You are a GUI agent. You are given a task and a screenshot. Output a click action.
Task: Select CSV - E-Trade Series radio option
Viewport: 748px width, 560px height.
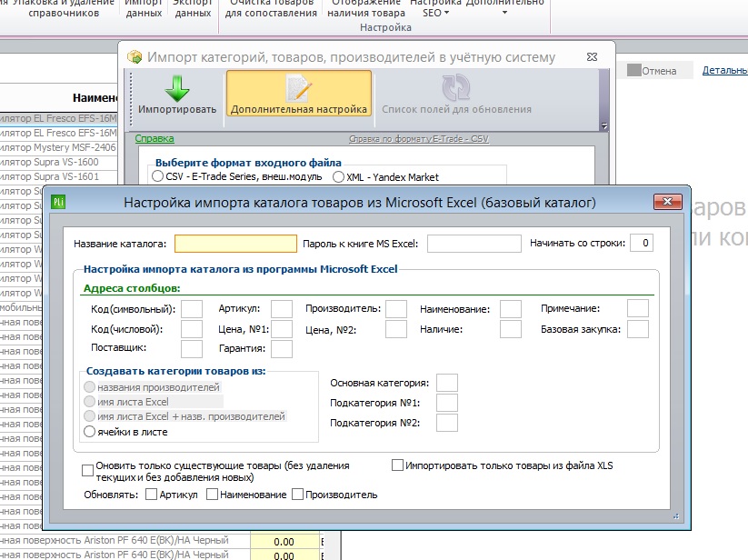157,176
